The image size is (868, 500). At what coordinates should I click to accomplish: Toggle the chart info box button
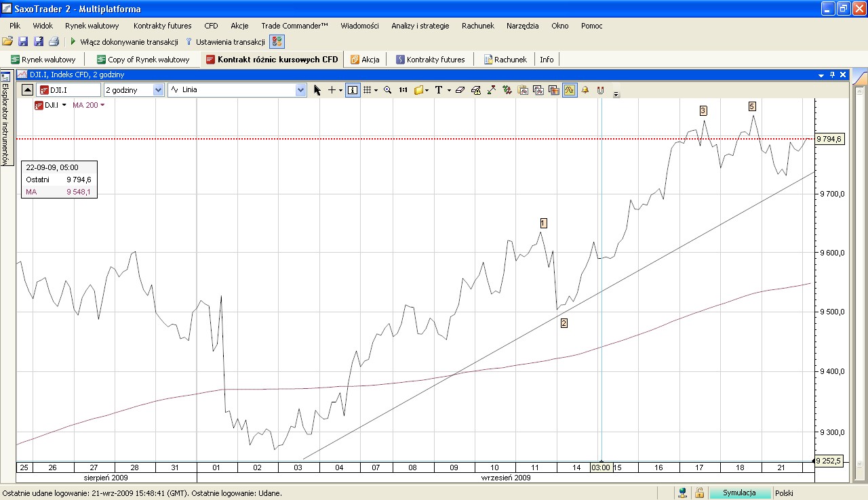point(353,90)
